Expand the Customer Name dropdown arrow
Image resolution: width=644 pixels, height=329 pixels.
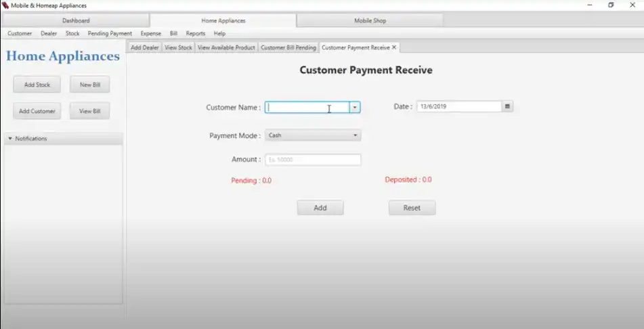[x=355, y=108]
